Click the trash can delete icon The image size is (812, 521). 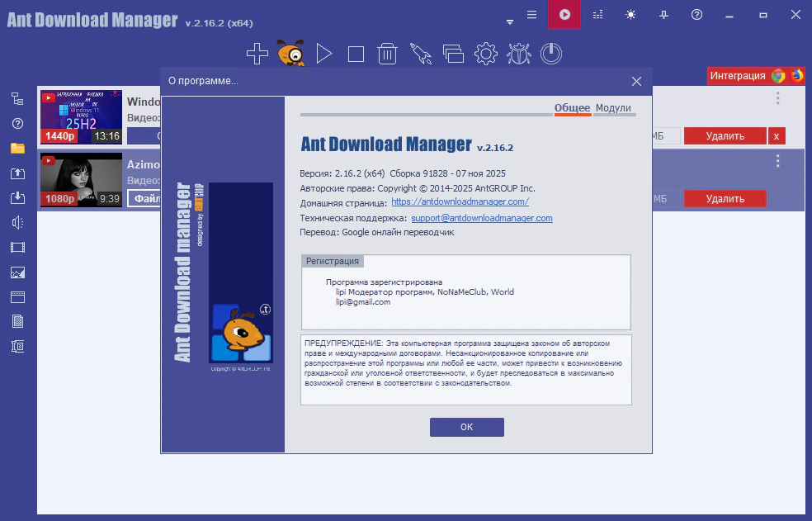pos(388,54)
